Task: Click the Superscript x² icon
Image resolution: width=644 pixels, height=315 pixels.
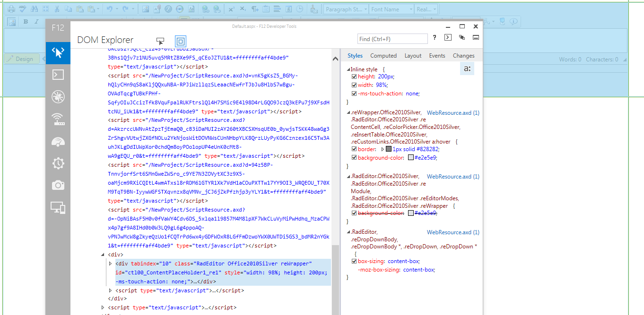Action: 231,9
